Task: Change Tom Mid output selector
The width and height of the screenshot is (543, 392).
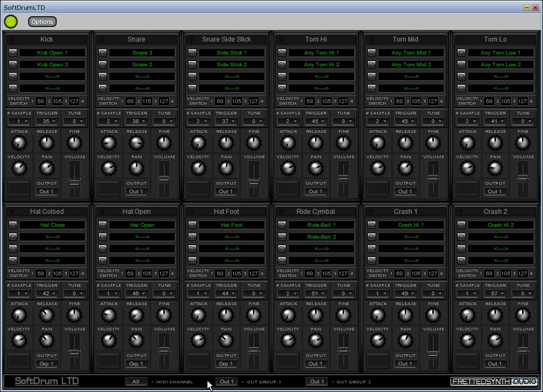Action: [x=405, y=191]
